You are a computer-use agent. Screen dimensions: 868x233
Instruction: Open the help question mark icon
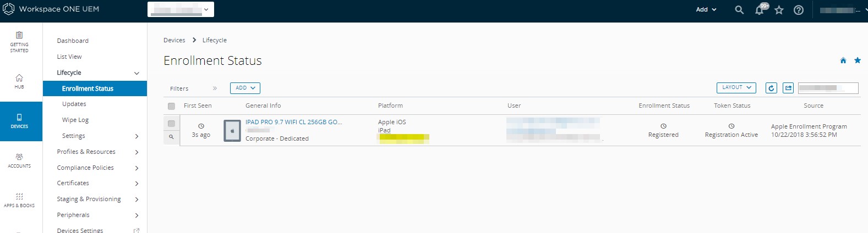(799, 10)
